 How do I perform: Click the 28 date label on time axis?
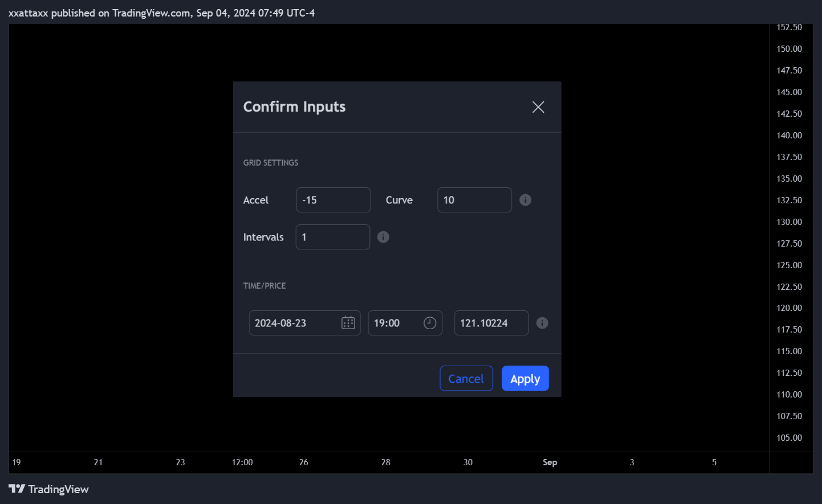[x=386, y=462]
